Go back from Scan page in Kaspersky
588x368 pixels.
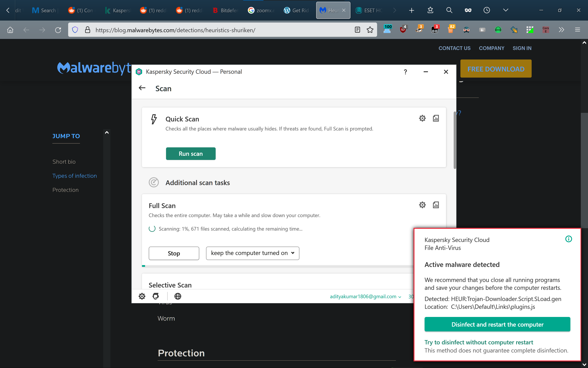click(142, 88)
